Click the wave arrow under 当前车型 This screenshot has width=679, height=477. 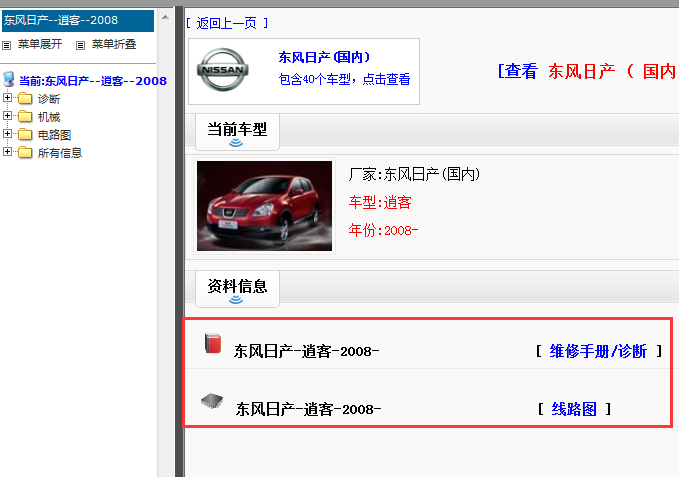[236, 143]
